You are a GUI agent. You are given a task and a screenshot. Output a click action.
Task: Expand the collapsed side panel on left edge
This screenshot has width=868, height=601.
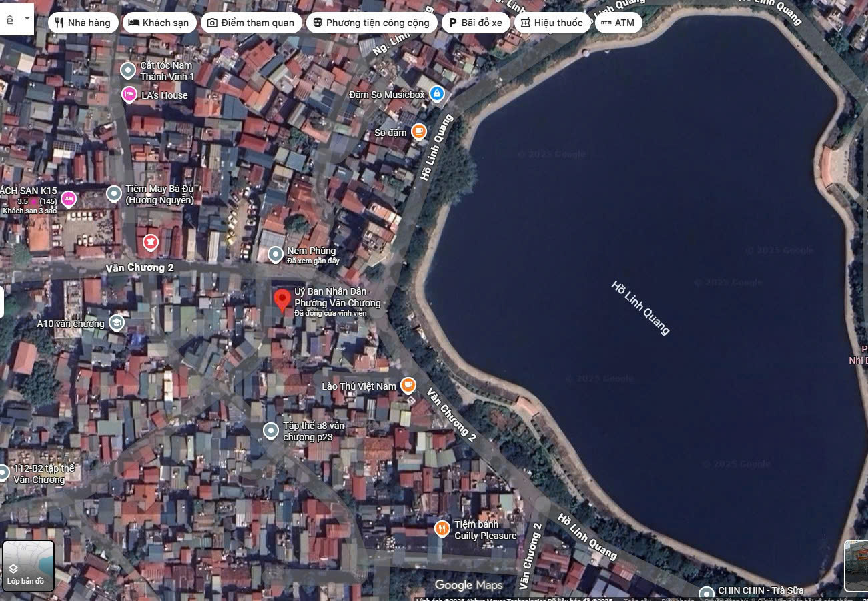2,302
